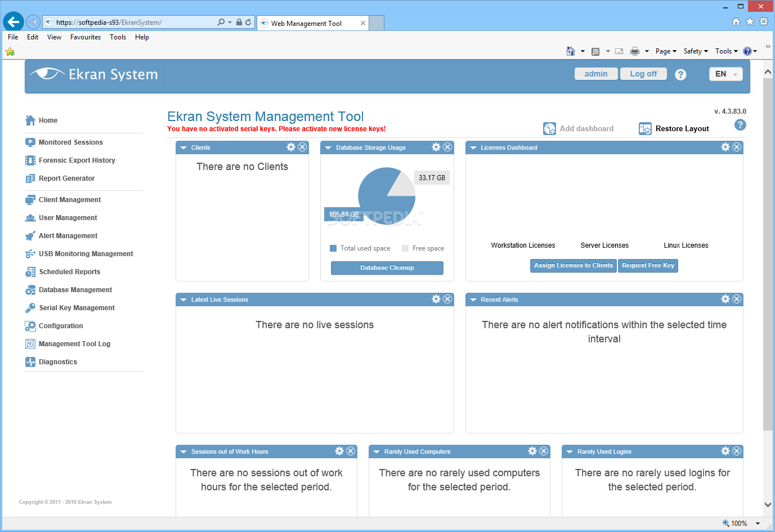Open Recent Alerts settings gear
775x532 pixels.
coord(725,299)
